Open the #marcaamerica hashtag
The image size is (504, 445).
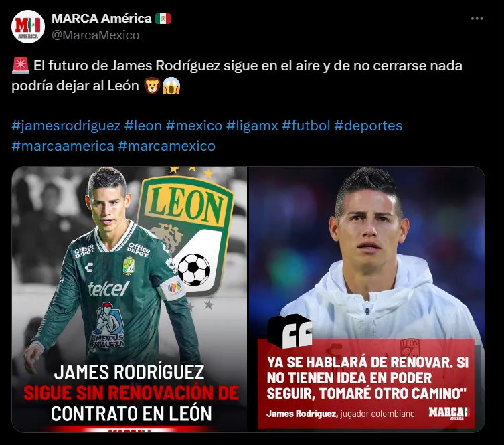coord(63,146)
